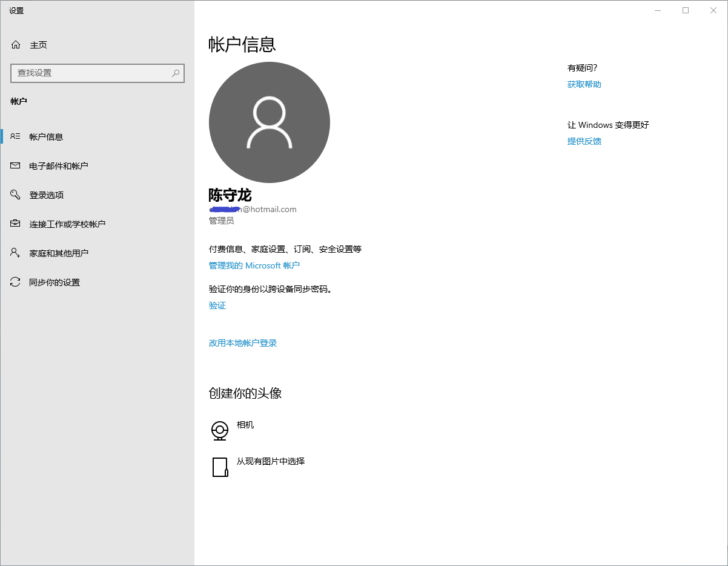Click the 帐户信息 person-card icon
This screenshot has height=566, width=728.
coord(15,136)
